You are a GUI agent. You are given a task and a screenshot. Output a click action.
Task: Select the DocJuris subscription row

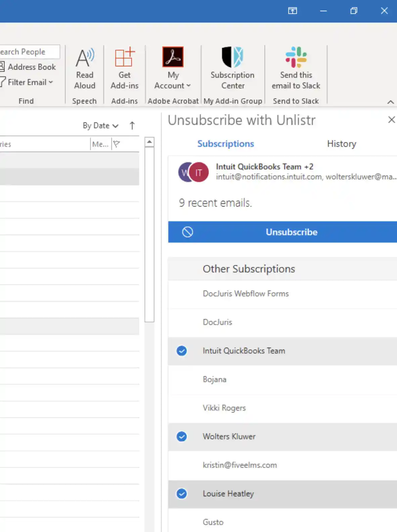point(282,322)
